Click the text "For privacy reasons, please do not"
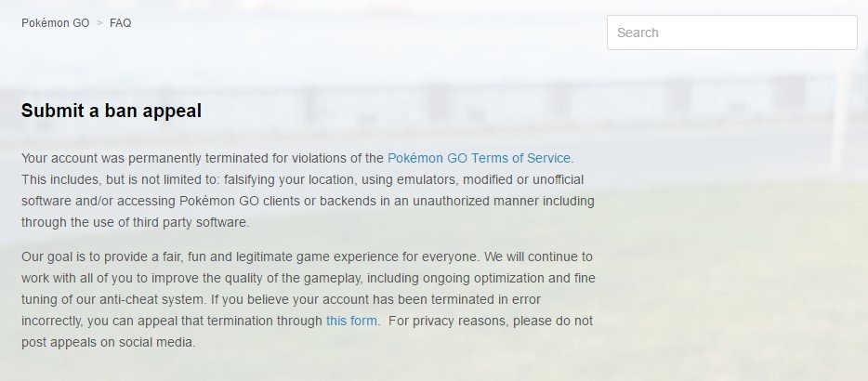868x381 pixels. tap(491, 322)
